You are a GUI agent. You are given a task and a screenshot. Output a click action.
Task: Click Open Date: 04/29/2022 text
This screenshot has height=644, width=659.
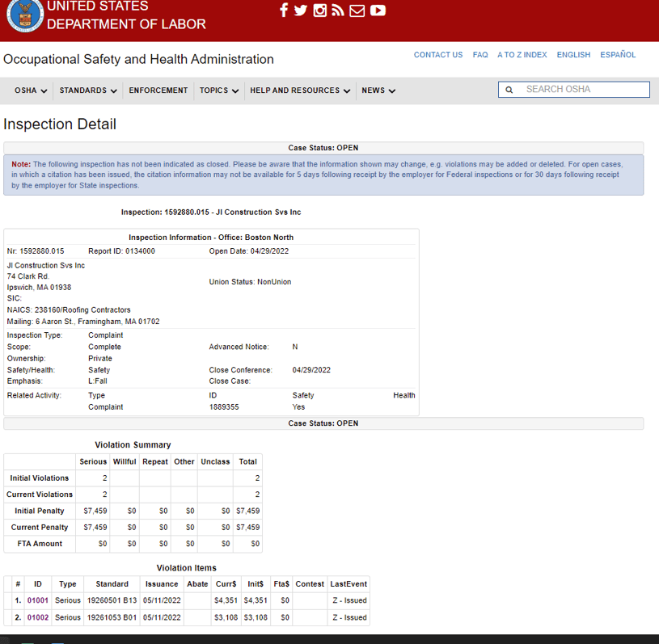(x=249, y=251)
